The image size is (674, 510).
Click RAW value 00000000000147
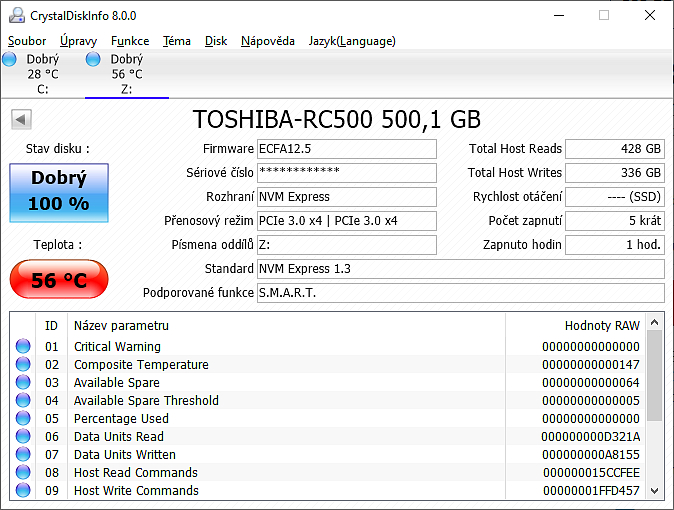591,364
